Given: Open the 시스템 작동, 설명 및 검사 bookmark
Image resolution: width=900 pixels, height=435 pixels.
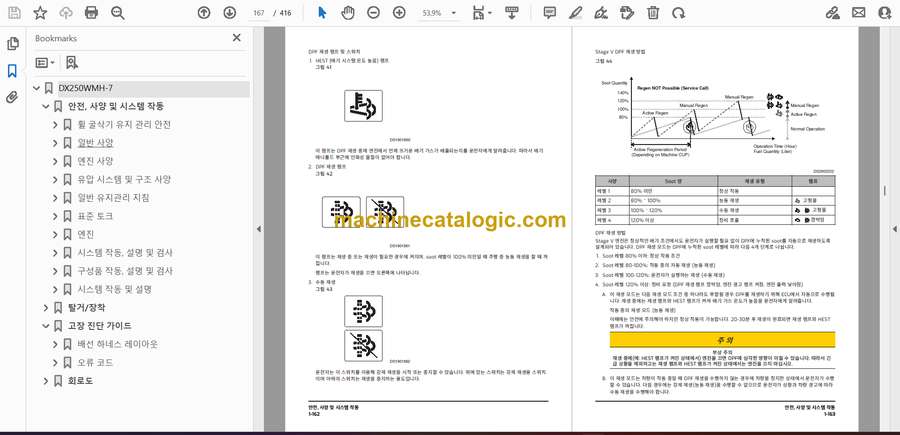Looking at the screenshot, I should coord(125,253).
